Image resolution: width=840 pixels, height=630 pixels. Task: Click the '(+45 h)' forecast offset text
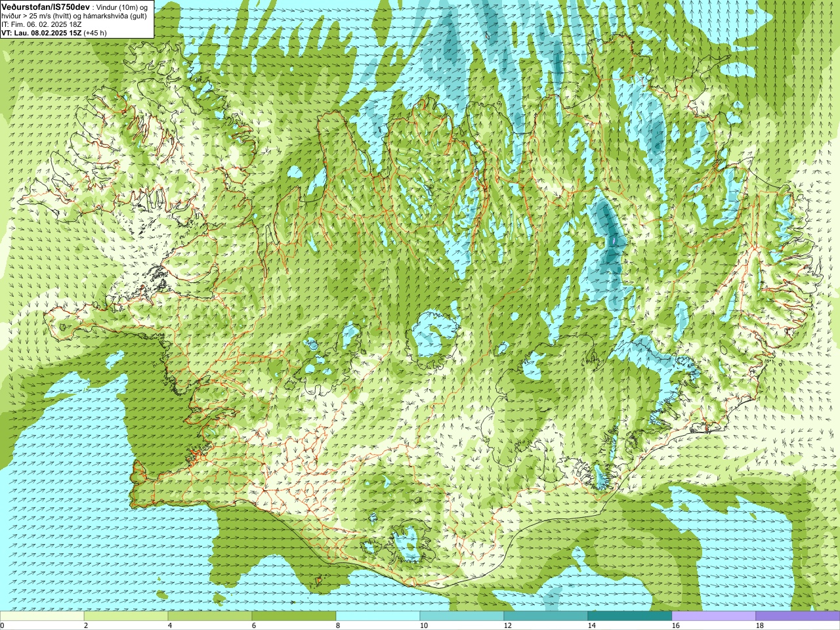(x=95, y=32)
